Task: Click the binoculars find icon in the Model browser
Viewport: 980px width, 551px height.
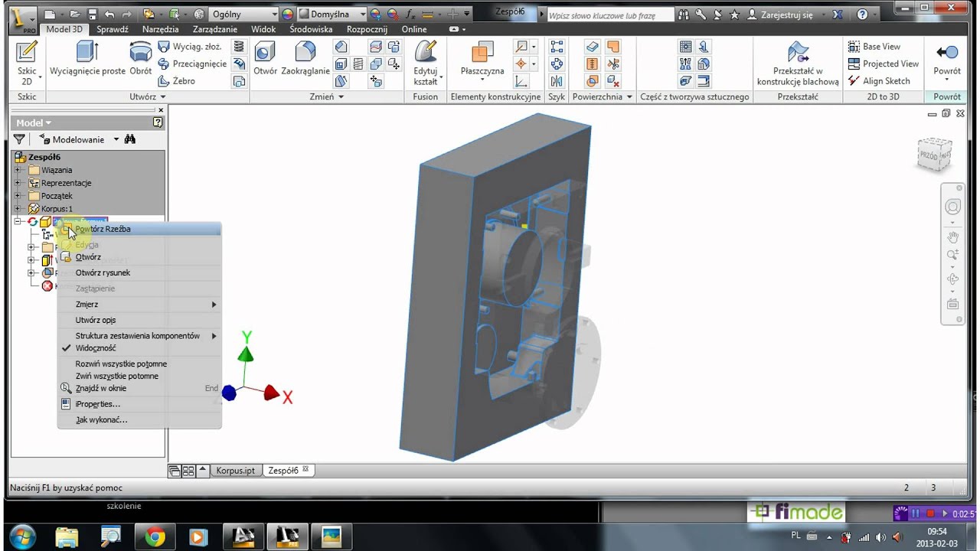Action: pyautogui.click(x=130, y=139)
